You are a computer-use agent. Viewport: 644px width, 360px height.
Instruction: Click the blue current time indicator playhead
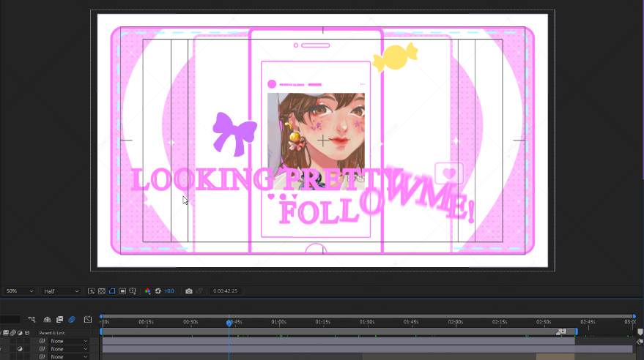[229, 323]
